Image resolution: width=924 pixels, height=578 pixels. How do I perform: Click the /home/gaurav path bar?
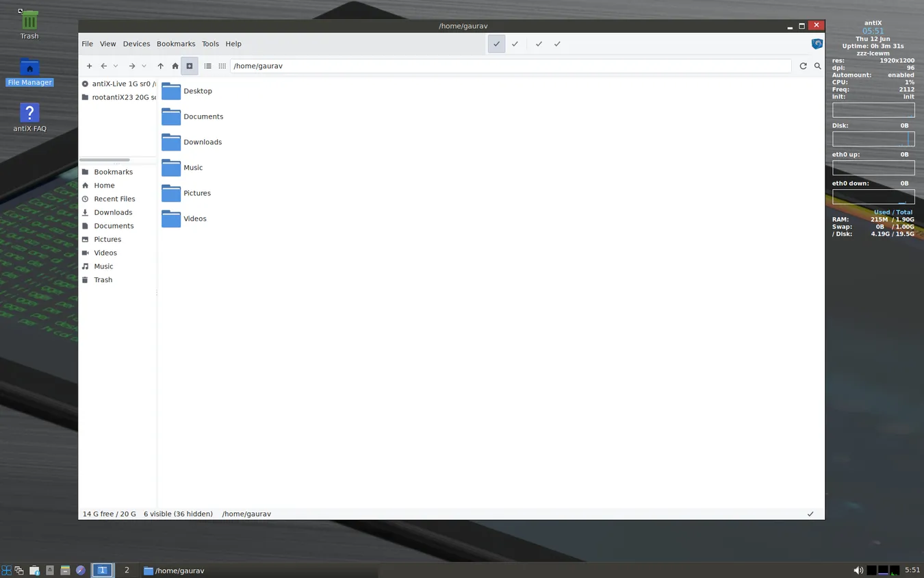point(511,66)
